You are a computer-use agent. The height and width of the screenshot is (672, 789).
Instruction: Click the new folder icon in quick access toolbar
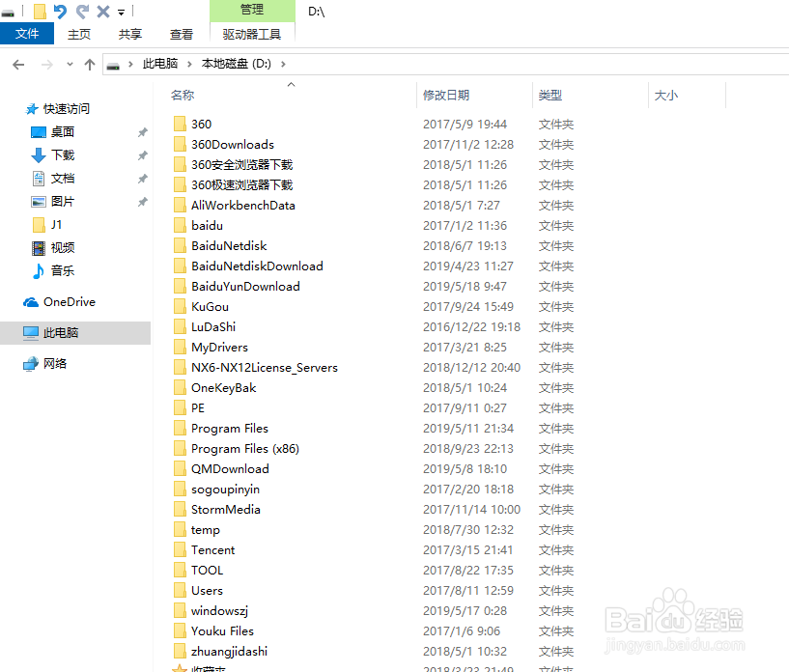40,11
